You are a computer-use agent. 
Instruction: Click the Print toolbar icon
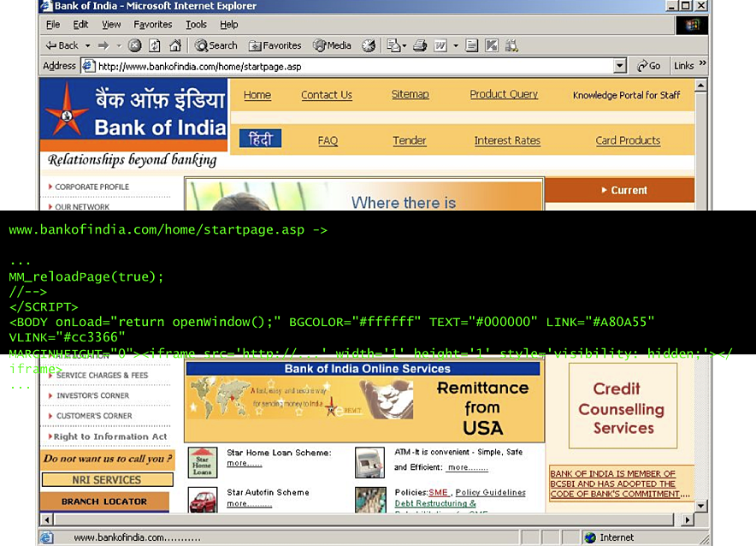420,45
